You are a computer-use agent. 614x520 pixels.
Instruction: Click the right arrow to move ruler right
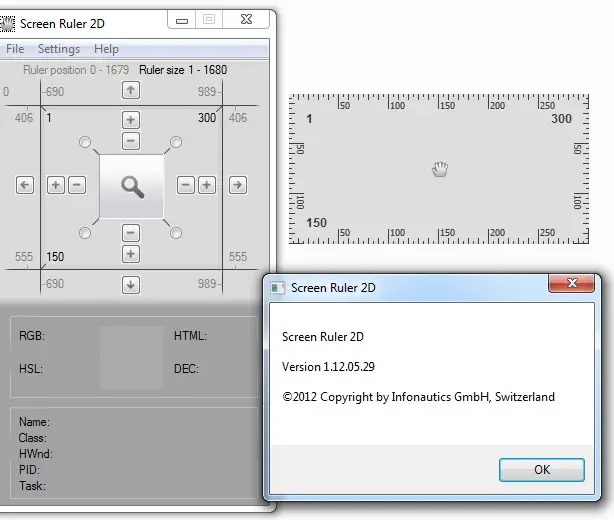pyautogui.click(x=238, y=185)
